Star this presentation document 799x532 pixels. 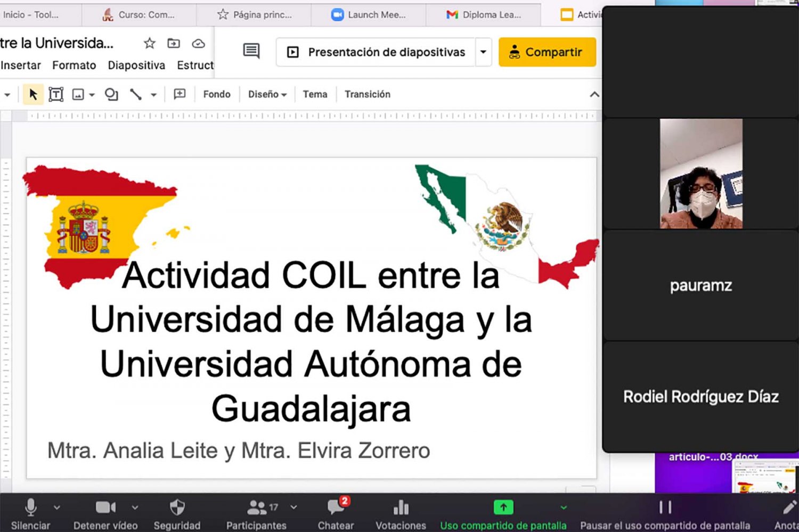coord(149,43)
